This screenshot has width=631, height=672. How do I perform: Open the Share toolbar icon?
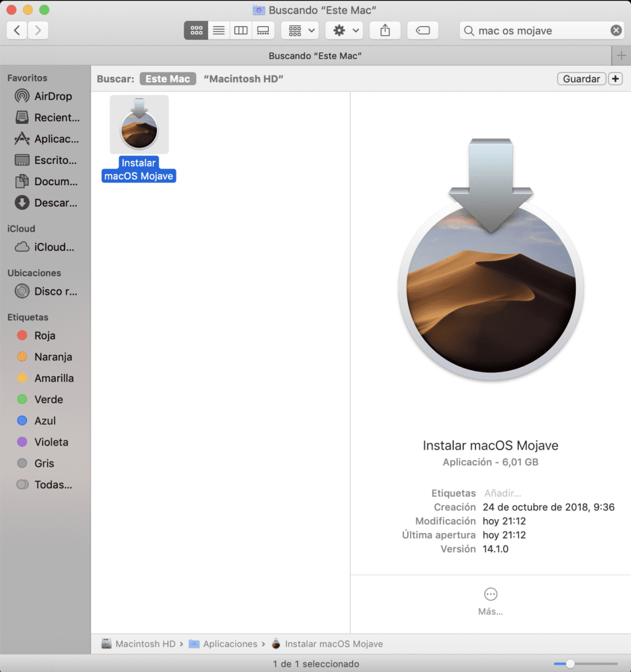(385, 30)
